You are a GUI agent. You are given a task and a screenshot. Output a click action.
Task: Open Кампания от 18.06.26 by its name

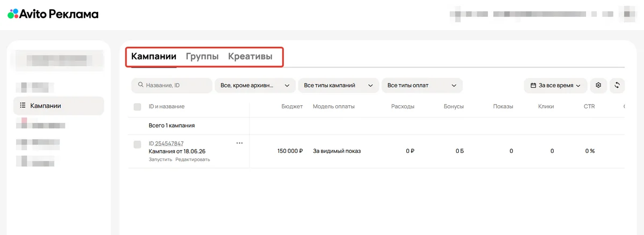pyautogui.click(x=177, y=151)
